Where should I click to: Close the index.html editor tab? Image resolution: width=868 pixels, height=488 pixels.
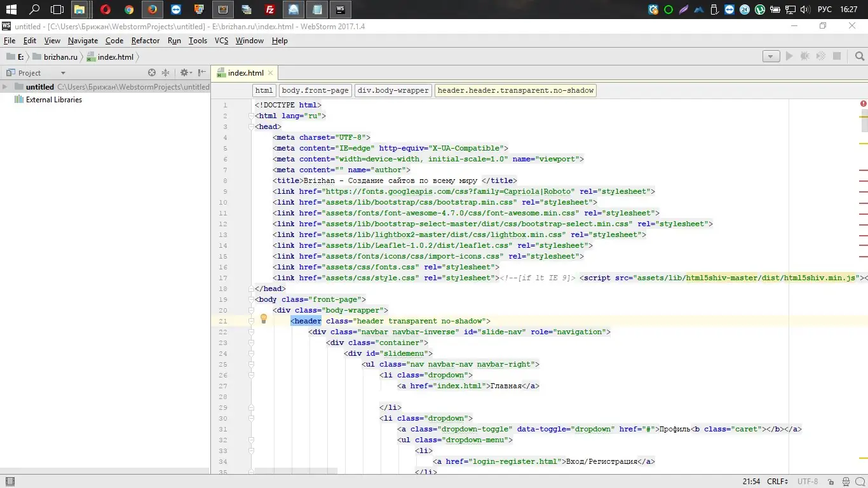coord(271,73)
